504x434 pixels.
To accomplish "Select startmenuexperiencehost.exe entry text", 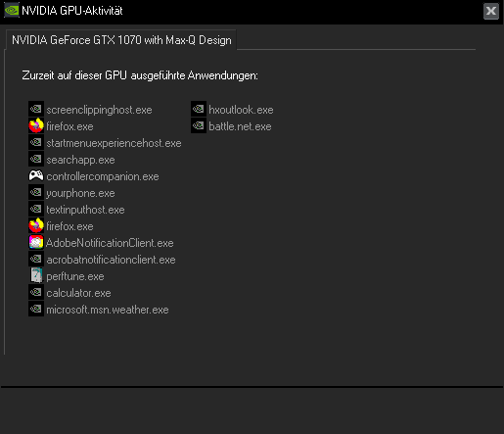I will (x=114, y=143).
